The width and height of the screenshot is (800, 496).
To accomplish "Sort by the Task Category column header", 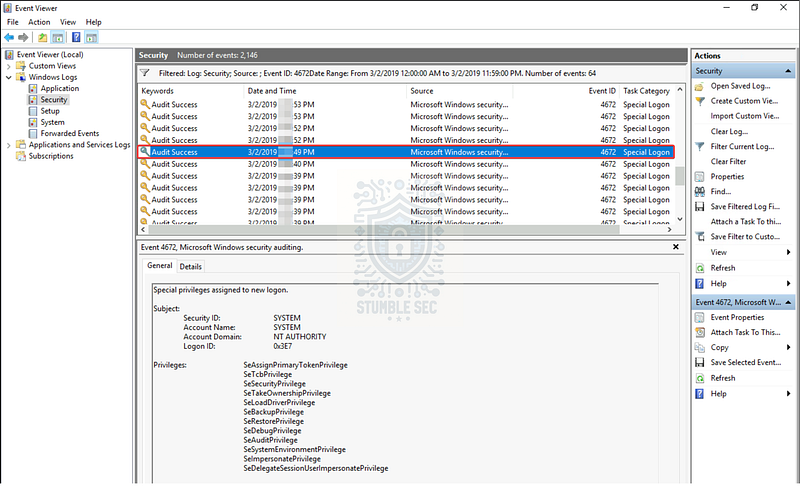I will pos(647,91).
